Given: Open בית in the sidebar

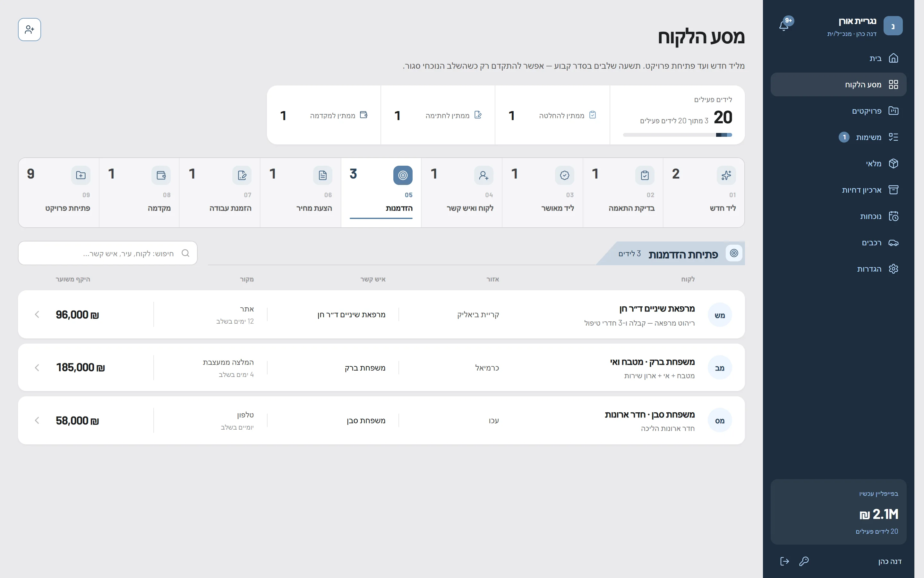Looking at the screenshot, I should pos(838,58).
